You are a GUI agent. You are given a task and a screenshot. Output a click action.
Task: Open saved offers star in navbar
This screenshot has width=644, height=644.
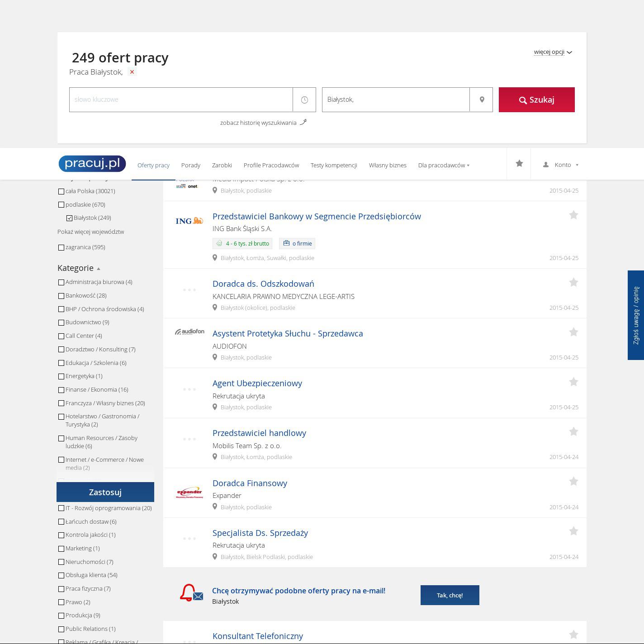pyautogui.click(x=519, y=164)
